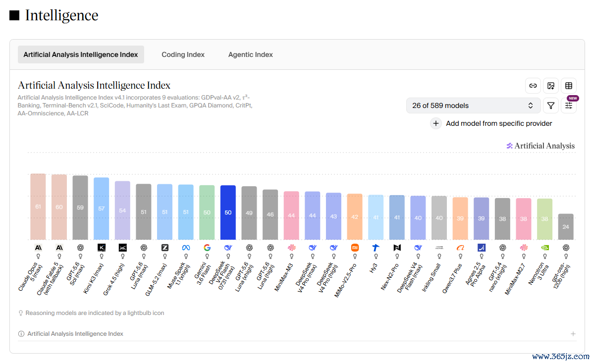The height and width of the screenshot is (364, 593).
Task: Click plus icon to add model
Action: coord(435,123)
